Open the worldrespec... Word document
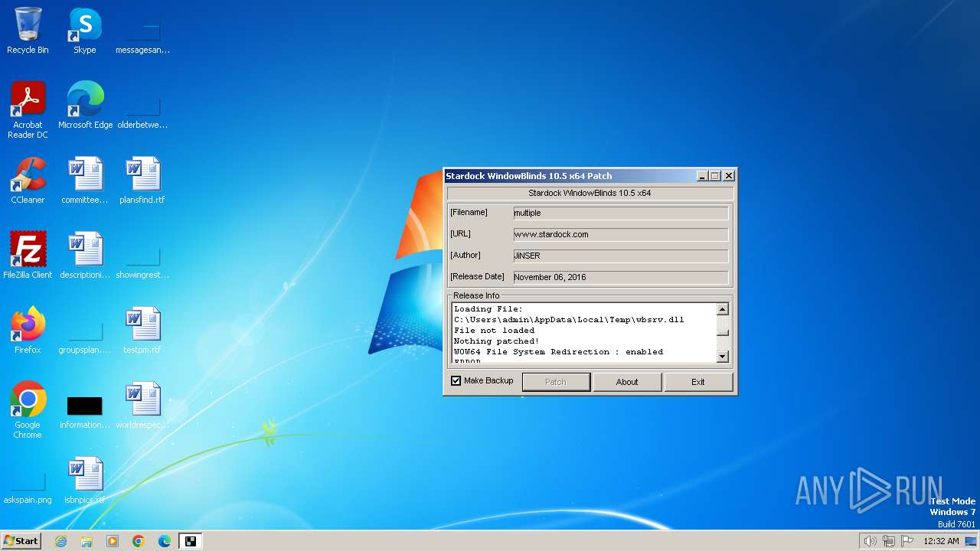The width and height of the screenshot is (980, 551). coord(142,405)
